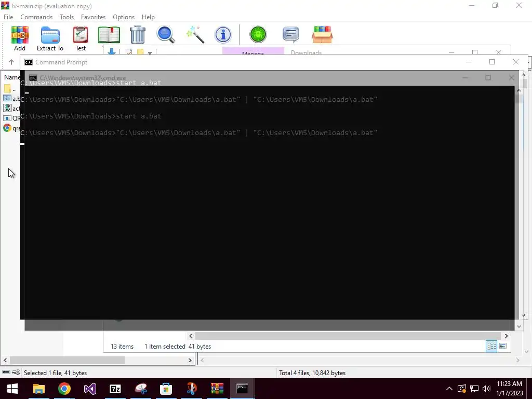Click WinRAR horizontal scrollbar left arrow
532x399 pixels.
(5, 360)
